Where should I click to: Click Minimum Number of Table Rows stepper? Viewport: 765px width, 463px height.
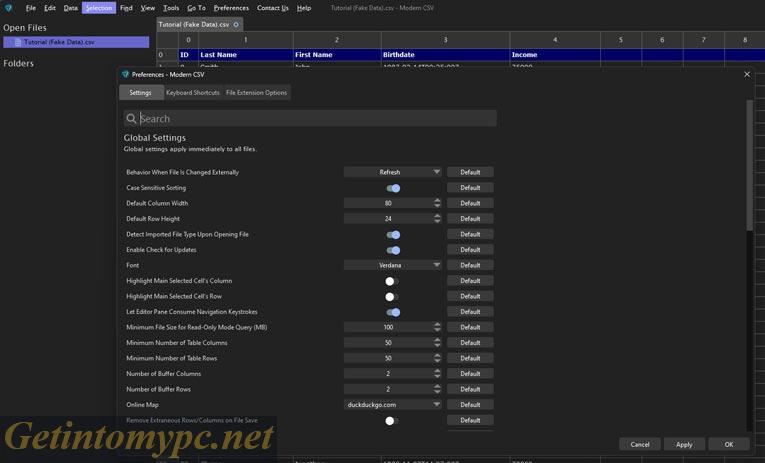437,358
